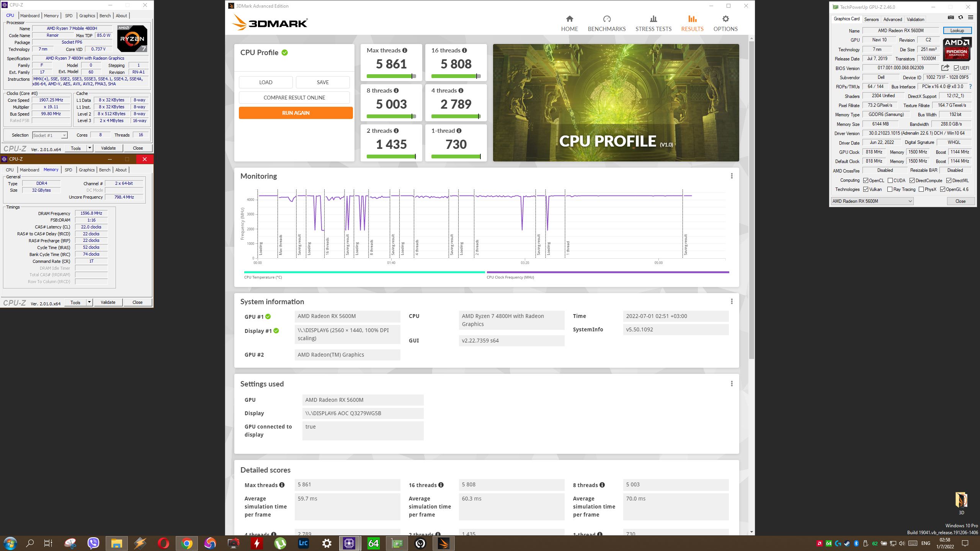Open Bluetooth tray icon
Image resolution: width=980 pixels, height=551 pixels.
[x=856, y=543]
